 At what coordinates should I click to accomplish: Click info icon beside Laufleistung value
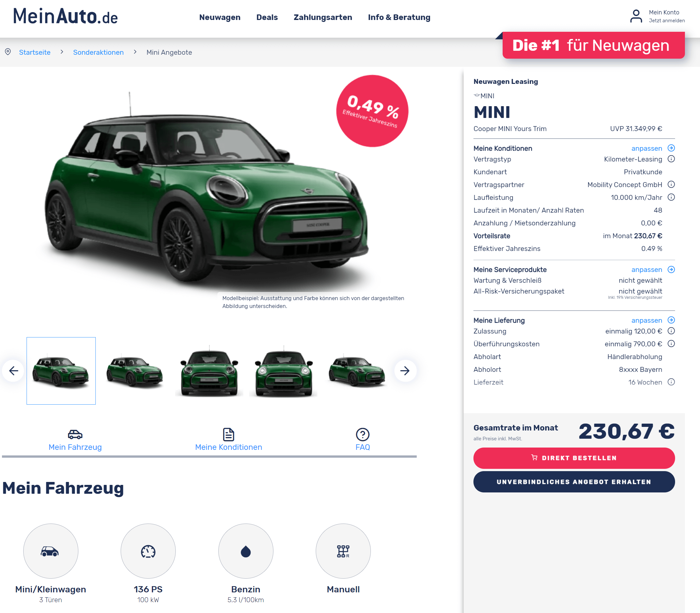[x=671, y=197]
